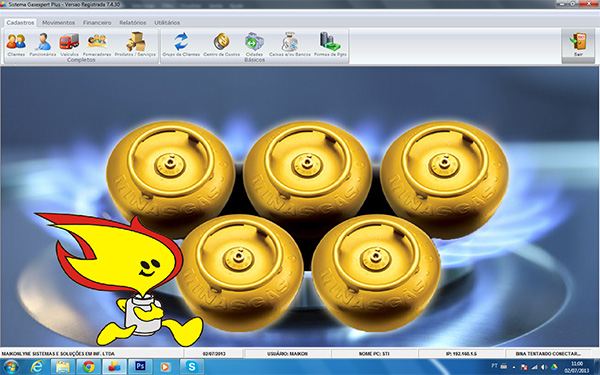Click the Básicos group label
Viewport: 600px width, 375px height.
[x=254, y=60]
